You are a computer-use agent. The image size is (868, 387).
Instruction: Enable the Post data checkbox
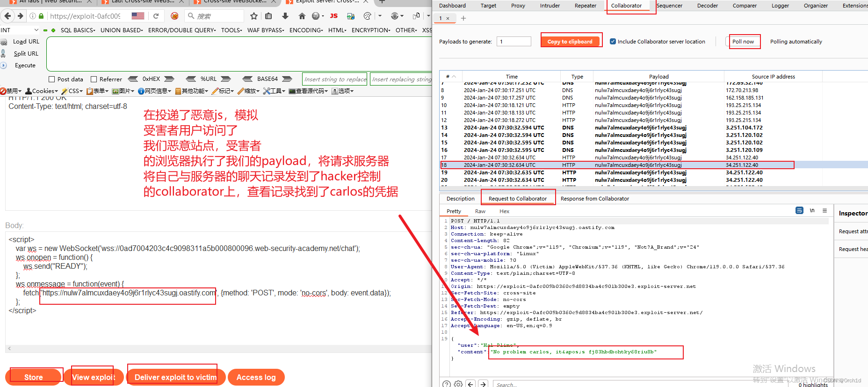click(52, 79)
